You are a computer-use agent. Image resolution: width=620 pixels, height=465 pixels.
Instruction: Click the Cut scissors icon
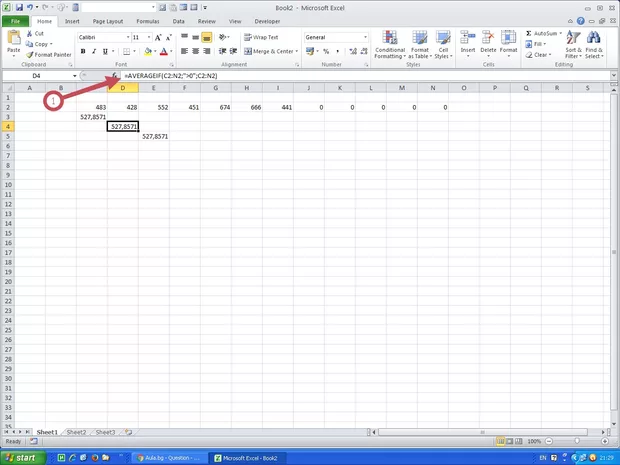pyautogui.click(x=29, y=34)
